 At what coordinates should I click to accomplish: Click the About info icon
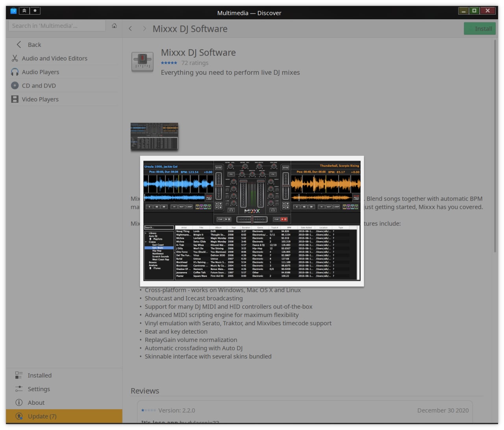(x=19, y=402)
